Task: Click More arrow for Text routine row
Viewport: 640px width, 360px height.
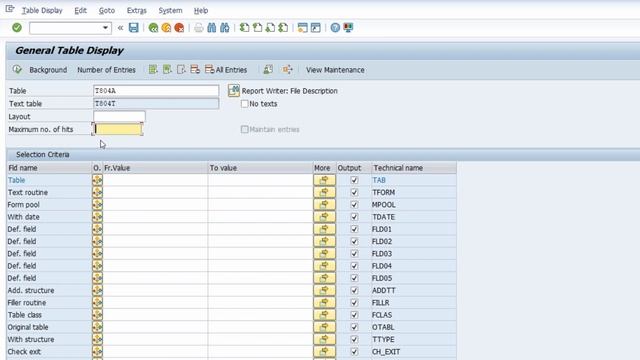Action: click(324, 192)
